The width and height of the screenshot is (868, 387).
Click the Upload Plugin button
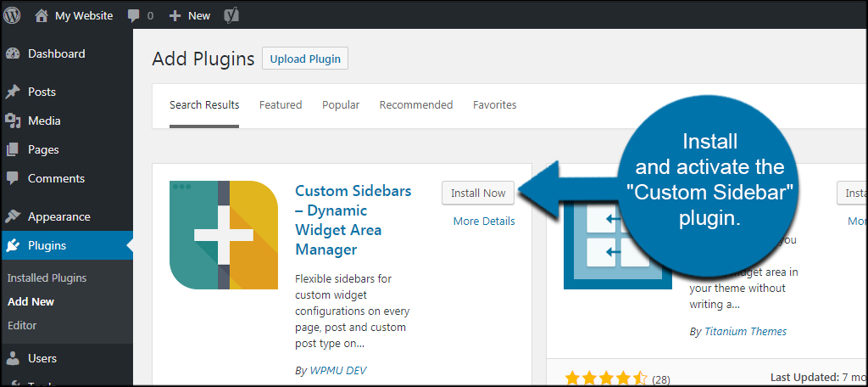[305, 59]
